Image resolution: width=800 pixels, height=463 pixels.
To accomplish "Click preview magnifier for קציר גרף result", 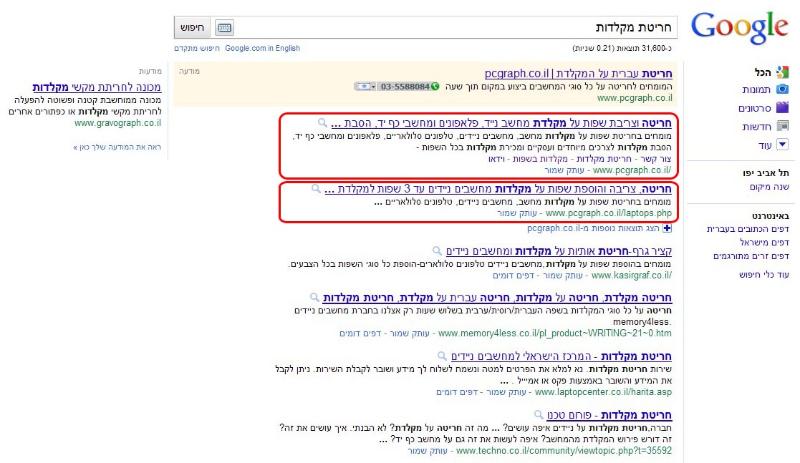I will [x=437, y=251].
